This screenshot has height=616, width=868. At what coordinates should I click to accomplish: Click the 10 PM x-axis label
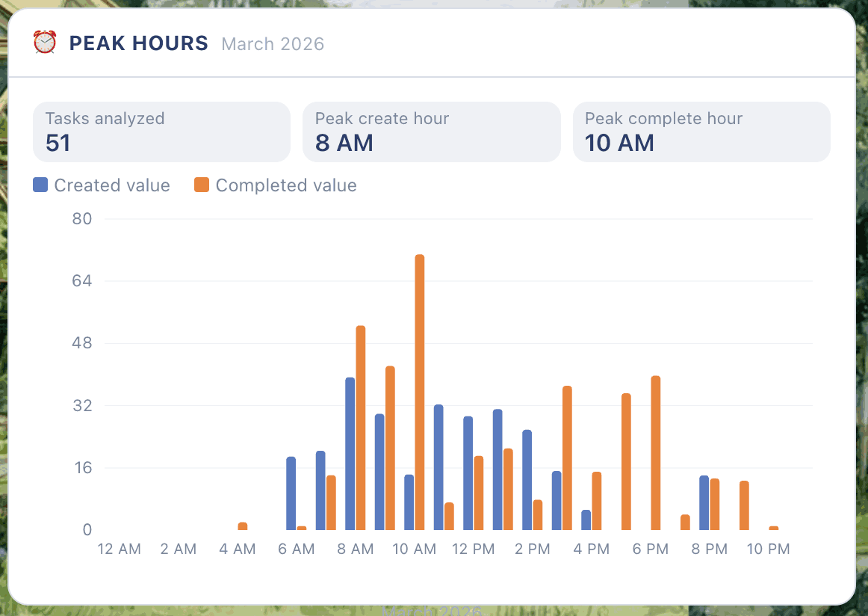tap(768, 549)
